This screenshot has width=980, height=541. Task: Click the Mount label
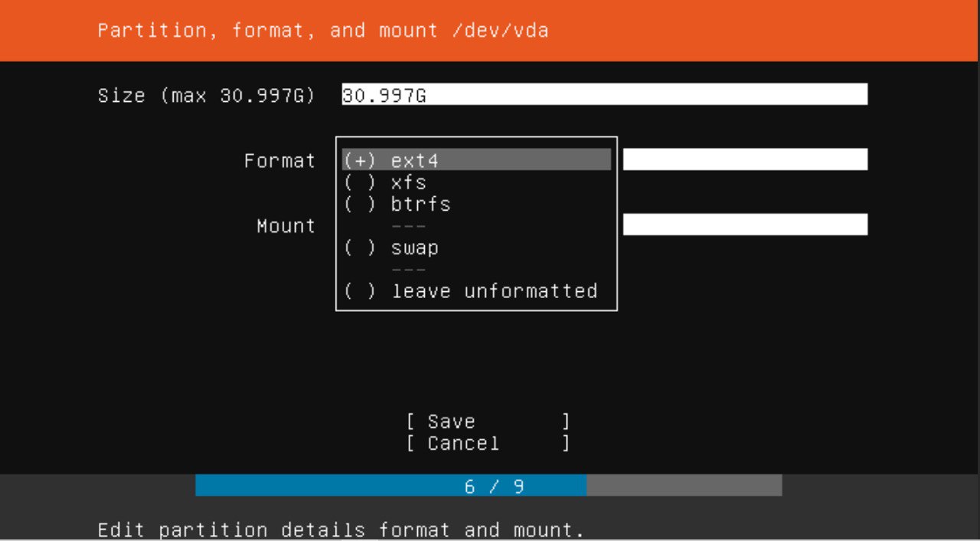pos(286,226)
